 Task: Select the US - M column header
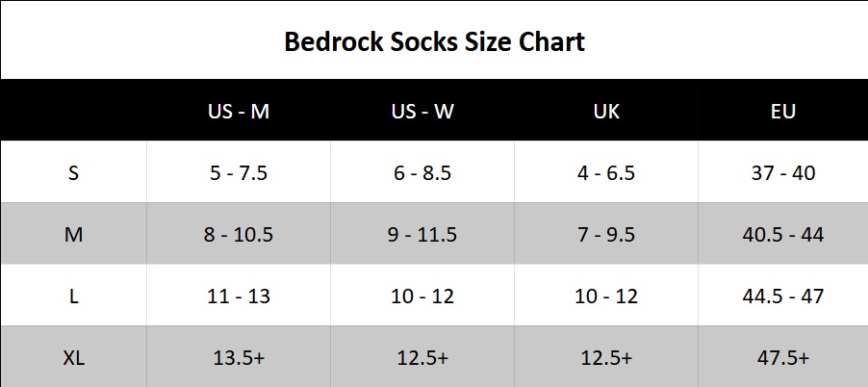[238, 111]
